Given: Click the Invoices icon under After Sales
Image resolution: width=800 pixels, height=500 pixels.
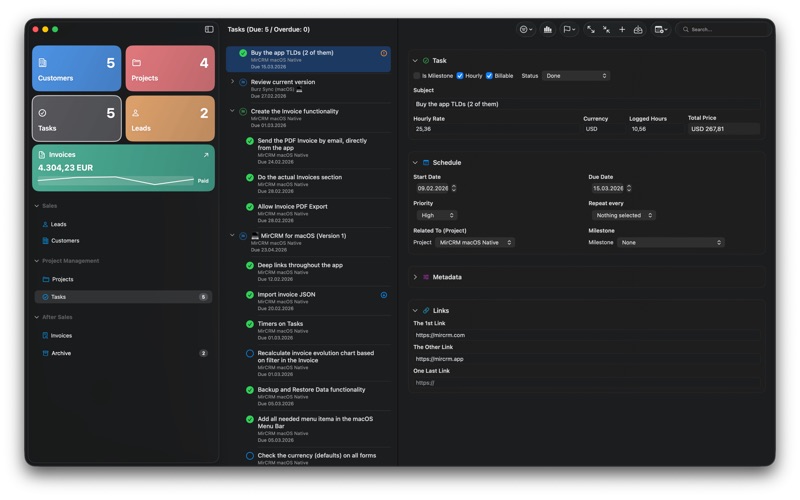Looking at the screenshot, I should (45, 336).
